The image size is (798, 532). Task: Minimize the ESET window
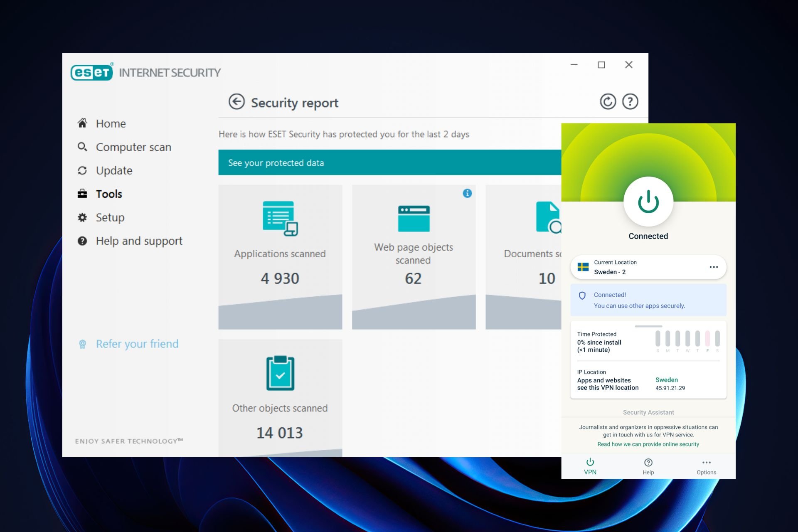coord(574,65)
